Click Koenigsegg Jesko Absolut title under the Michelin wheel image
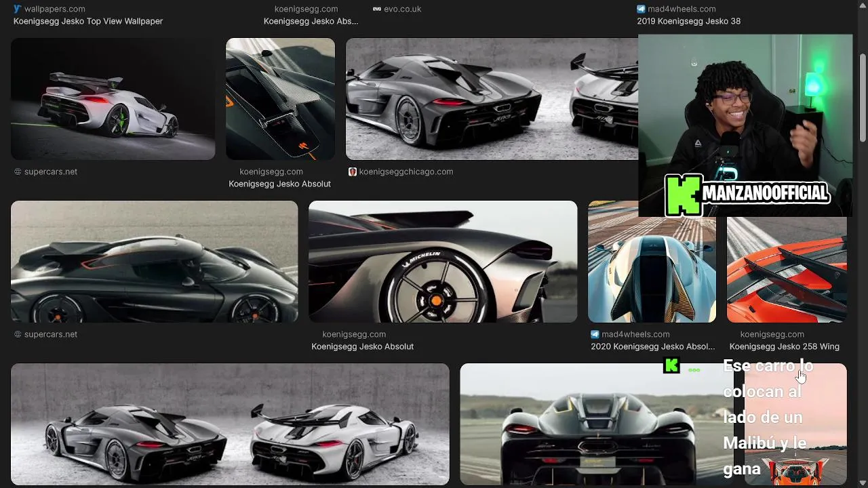The height and width of the screenshot is (488, 868). [362, 346]
